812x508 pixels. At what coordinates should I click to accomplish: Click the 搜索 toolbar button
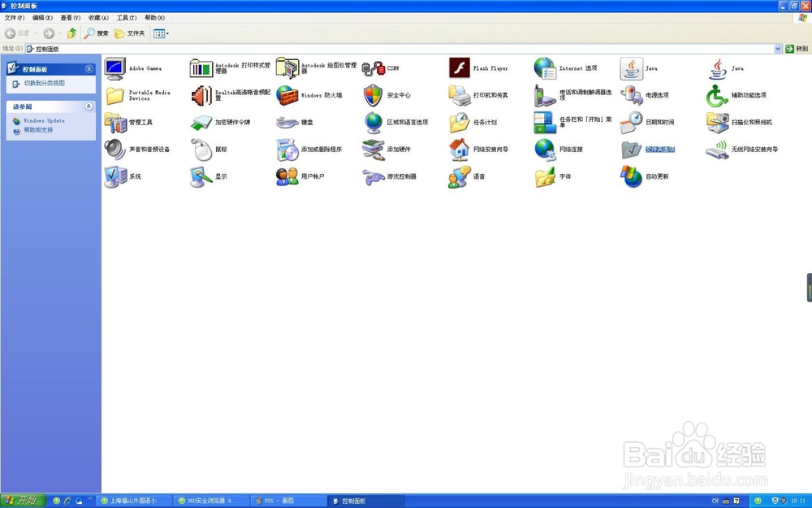pyautogui.click(x=97, y=33)
